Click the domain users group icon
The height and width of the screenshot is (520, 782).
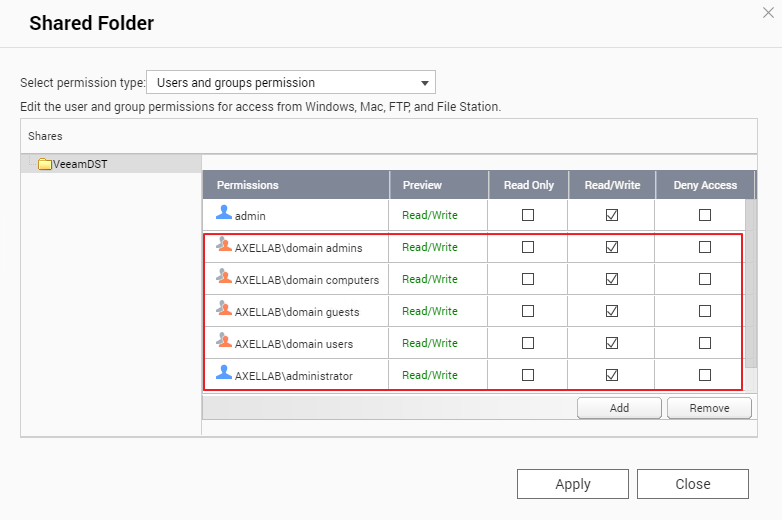coord(224,341)
